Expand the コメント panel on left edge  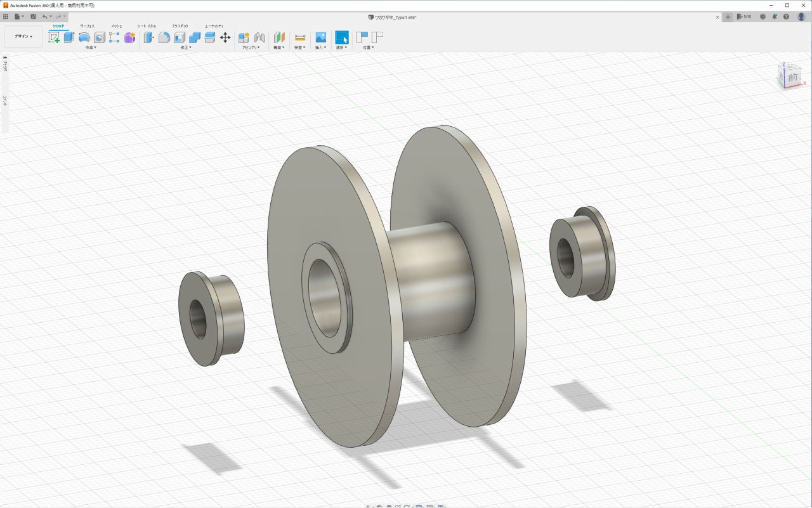pyautogui.click(x=4, y=101)
